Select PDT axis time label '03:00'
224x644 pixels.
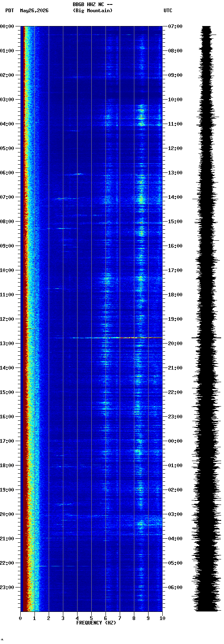(x=7, y=100)
